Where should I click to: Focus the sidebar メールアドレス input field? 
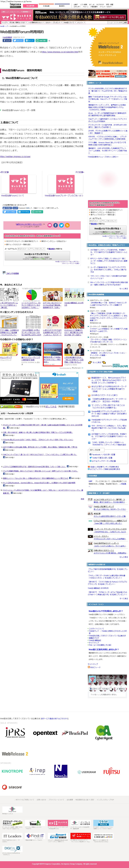tap(103, 221)
